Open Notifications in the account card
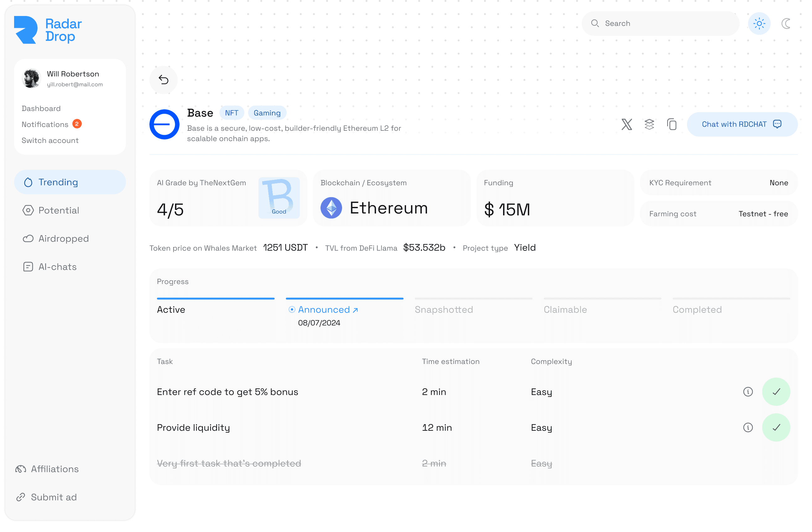 (45, 125)
